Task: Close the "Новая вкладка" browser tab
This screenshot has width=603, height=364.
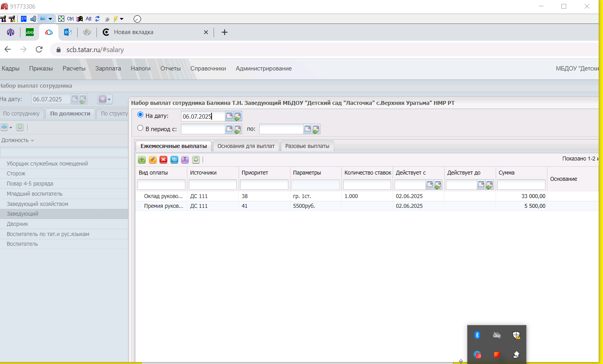Action: tap(206, 32)
